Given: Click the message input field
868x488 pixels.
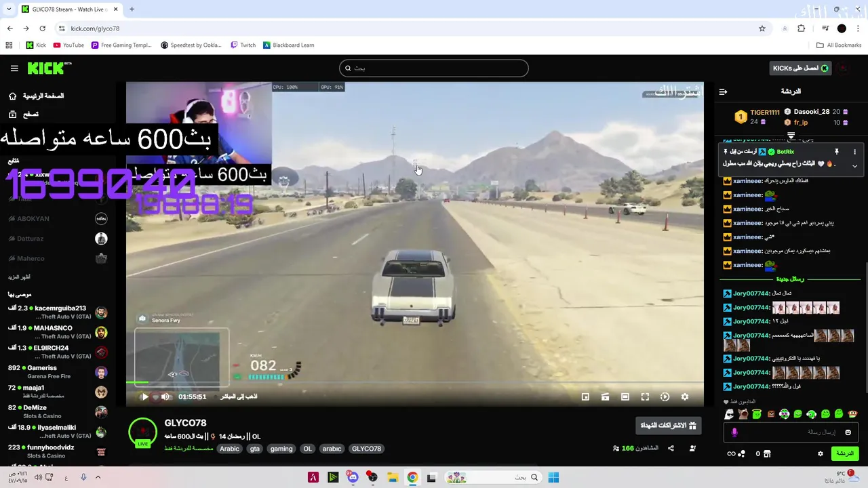Looking at the screenshot, I should coord(791,432).
